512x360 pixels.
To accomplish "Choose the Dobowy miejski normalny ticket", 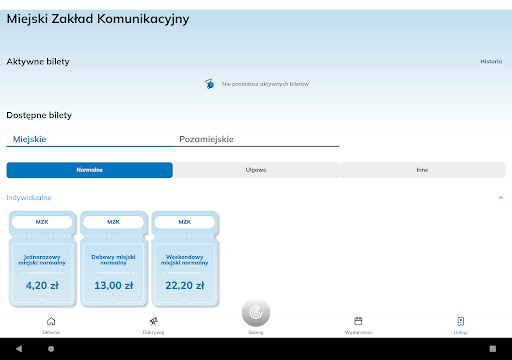I will (x=113, y=259).
